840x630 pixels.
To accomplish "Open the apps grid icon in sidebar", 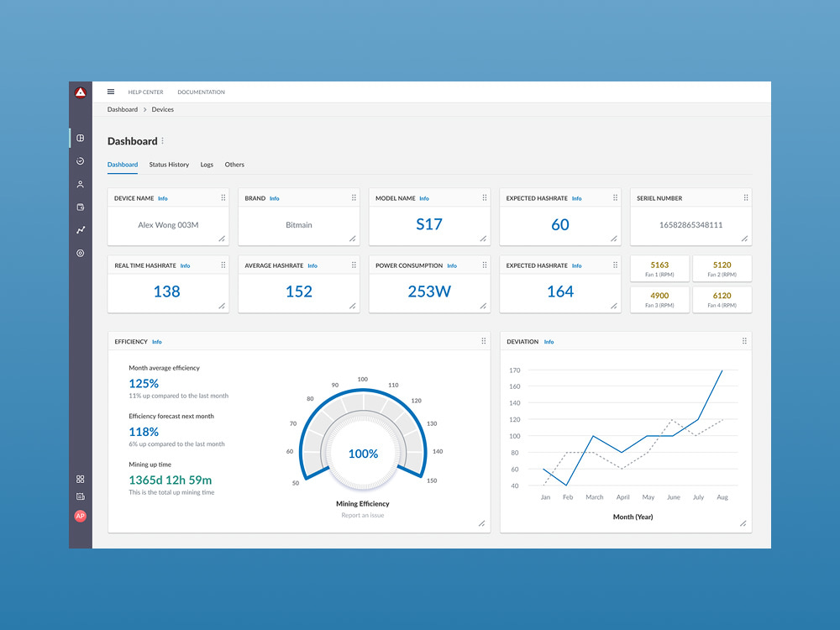I will click(81, 480).
